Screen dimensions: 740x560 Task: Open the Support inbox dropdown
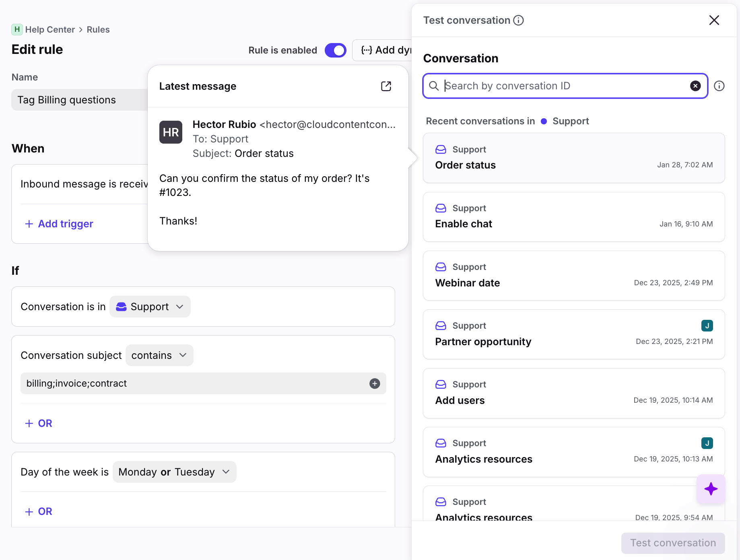click(x=150, y=307)
